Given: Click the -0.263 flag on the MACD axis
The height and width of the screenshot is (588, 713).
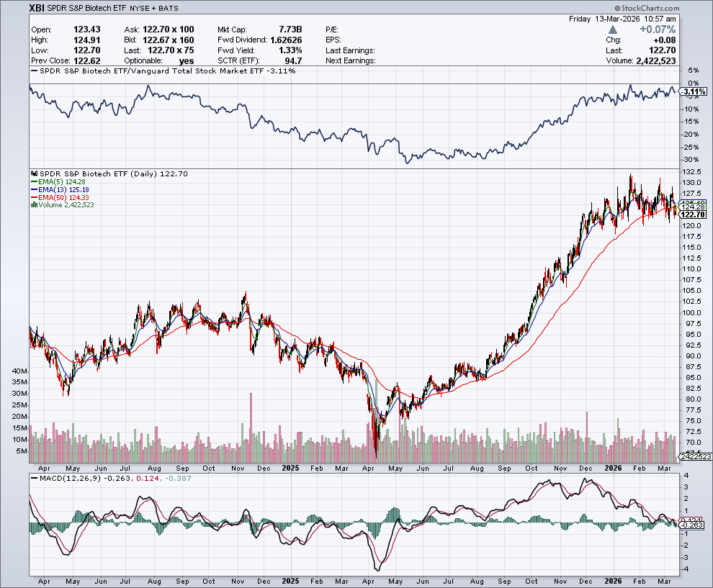Looking at the screenshot, I should tap(693, 525).
